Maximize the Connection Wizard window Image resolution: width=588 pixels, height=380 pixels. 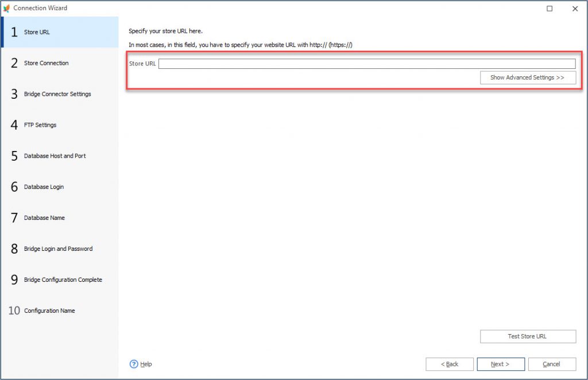click(x=549, y=9)
